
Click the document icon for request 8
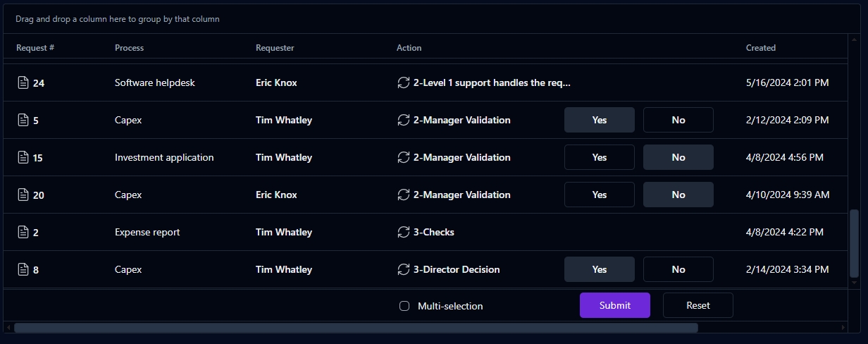23,270
